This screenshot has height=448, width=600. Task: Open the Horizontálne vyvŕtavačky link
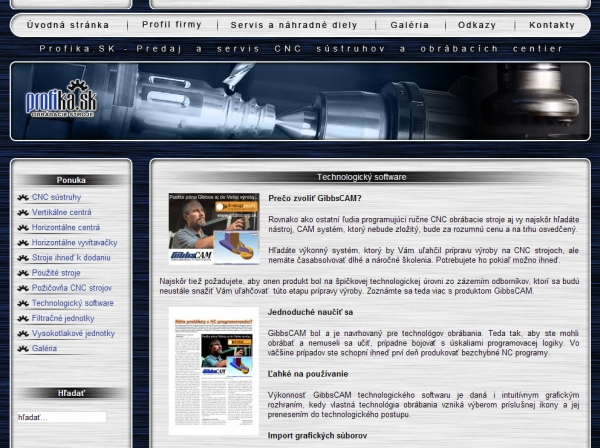tap(75, 243)
